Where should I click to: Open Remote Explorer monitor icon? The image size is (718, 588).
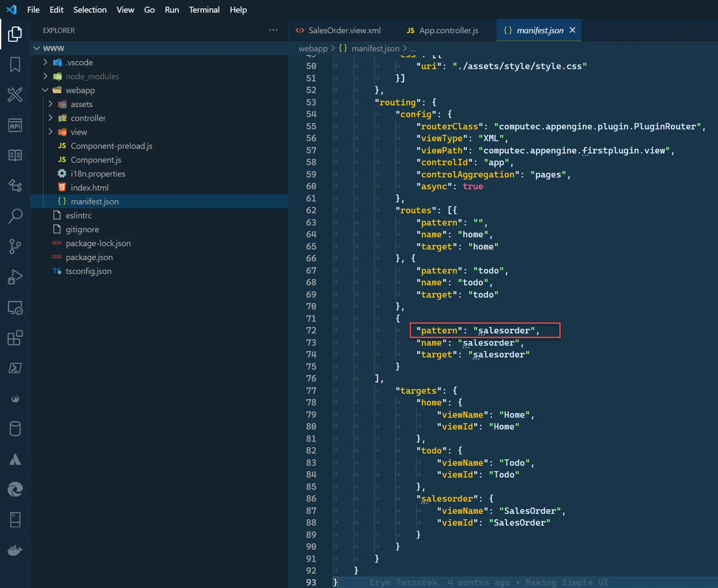(x=15, y=308)
